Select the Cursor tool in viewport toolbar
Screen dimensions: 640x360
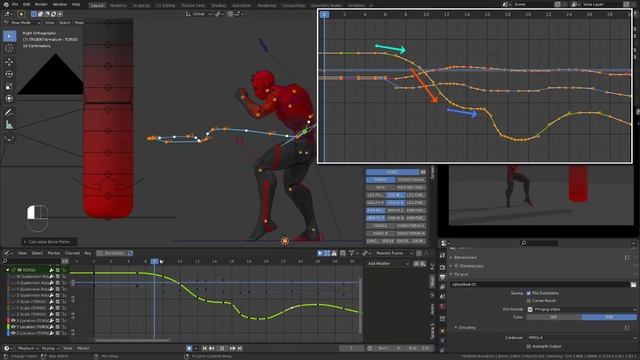click(x=9, y=49)
